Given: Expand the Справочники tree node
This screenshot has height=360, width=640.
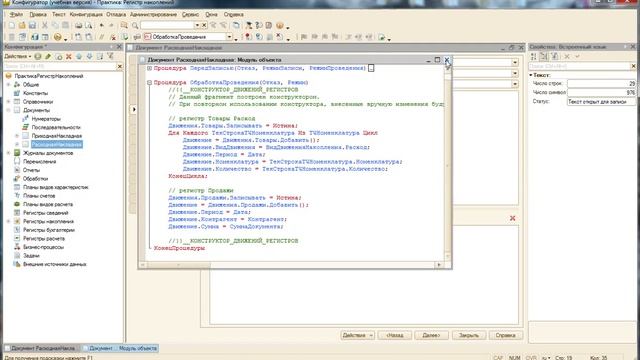Looking at the screenshot, I should [x=8, y=102].
